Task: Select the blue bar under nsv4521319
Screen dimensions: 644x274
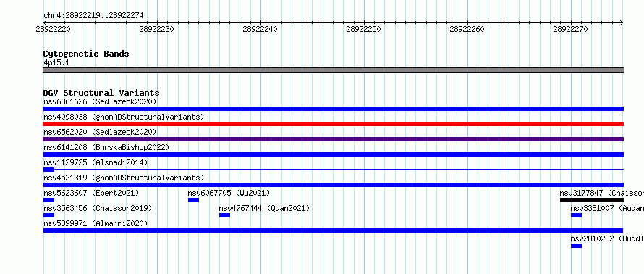Action: point(333,185)
